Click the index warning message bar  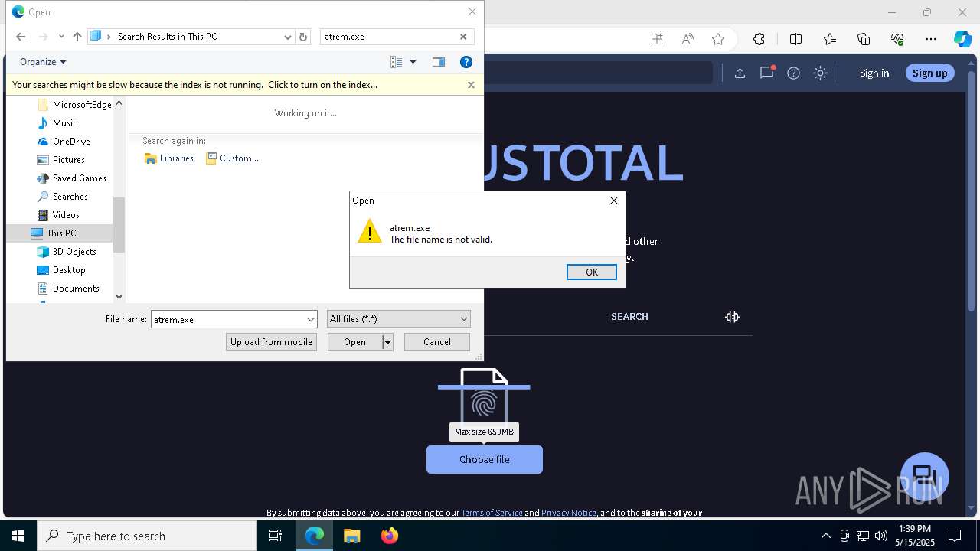(x=194, y=85)
